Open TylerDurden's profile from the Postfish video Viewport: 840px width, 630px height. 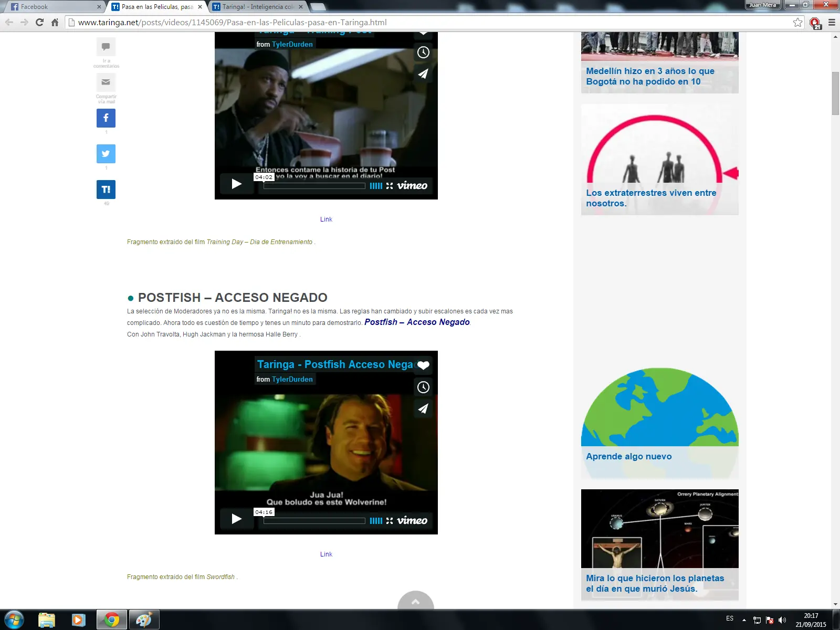(x=292, y=380)
